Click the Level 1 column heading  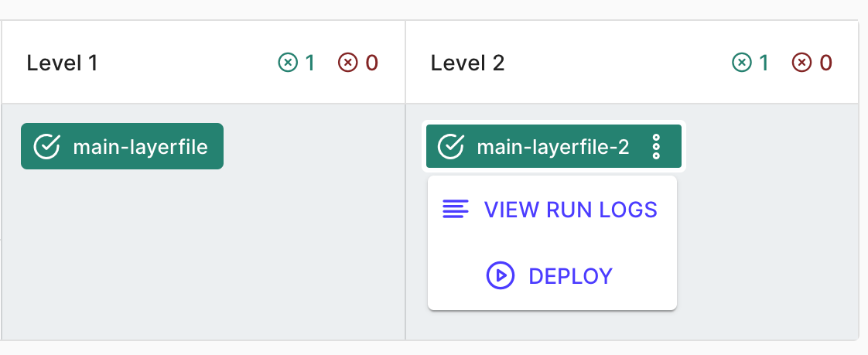(x=62, y=63)
